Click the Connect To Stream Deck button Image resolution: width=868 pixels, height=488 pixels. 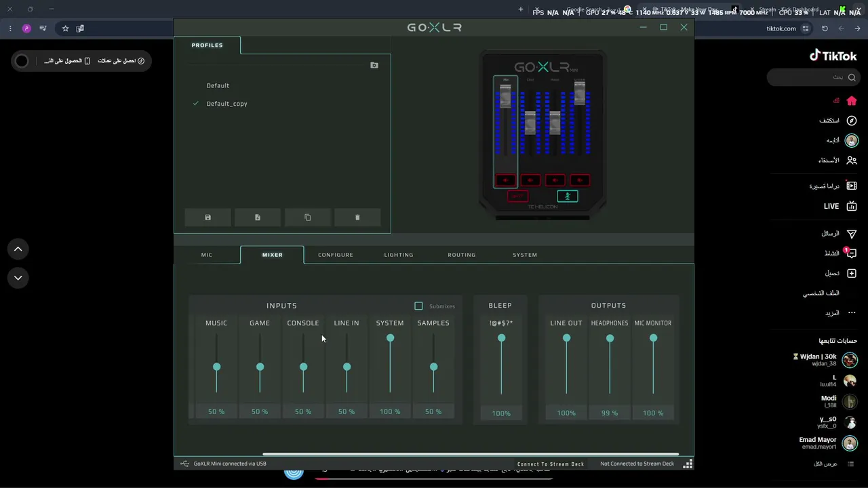pos(551,464)
